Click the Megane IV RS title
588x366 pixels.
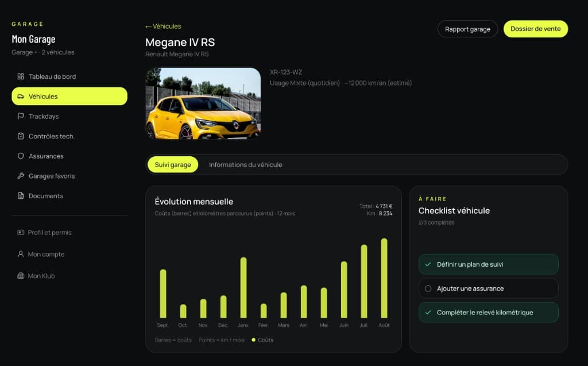click(x=180, y=43)
